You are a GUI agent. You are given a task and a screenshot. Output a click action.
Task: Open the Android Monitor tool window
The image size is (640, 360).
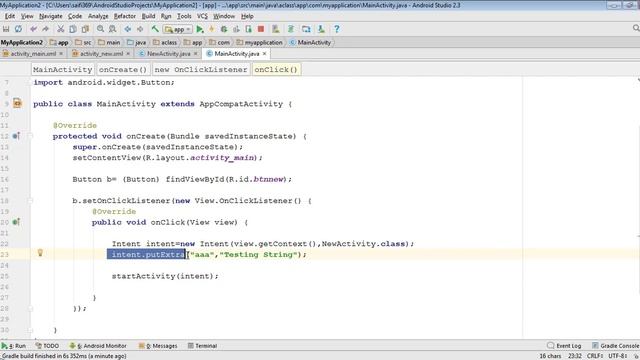98,346
